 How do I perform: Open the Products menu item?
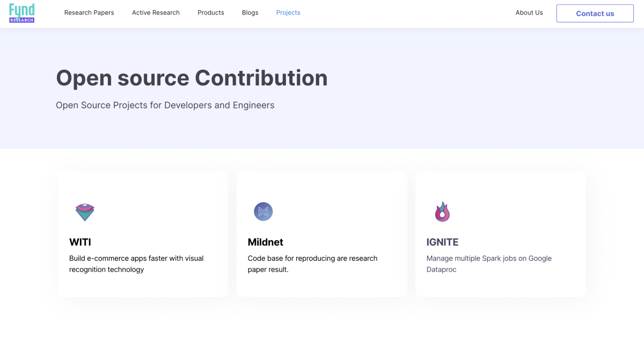[210, 12]
